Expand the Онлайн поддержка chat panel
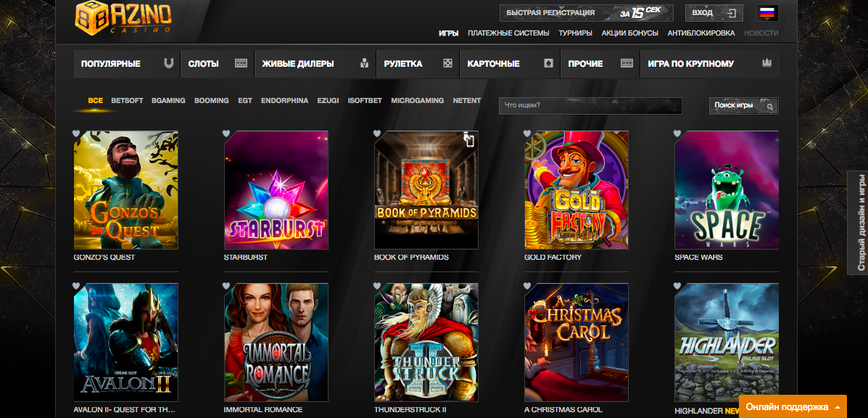Screen dimensions: 868x418 793,407
